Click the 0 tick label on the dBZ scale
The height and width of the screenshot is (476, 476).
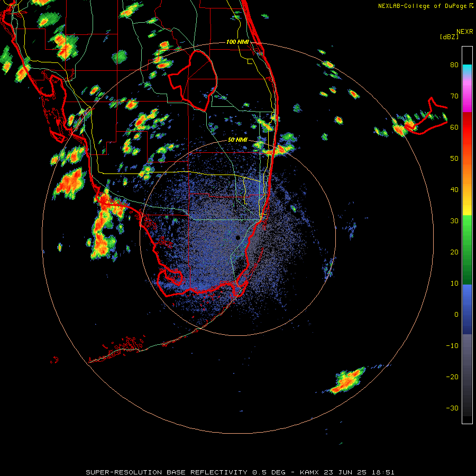pos(456,315)
